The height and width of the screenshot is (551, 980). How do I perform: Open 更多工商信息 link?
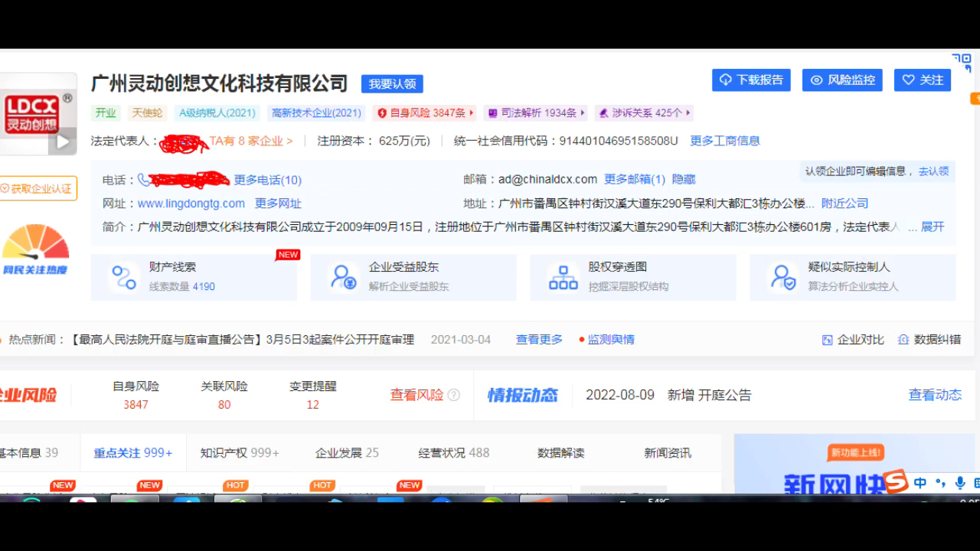pyautogui.click(x=725, y=141)
